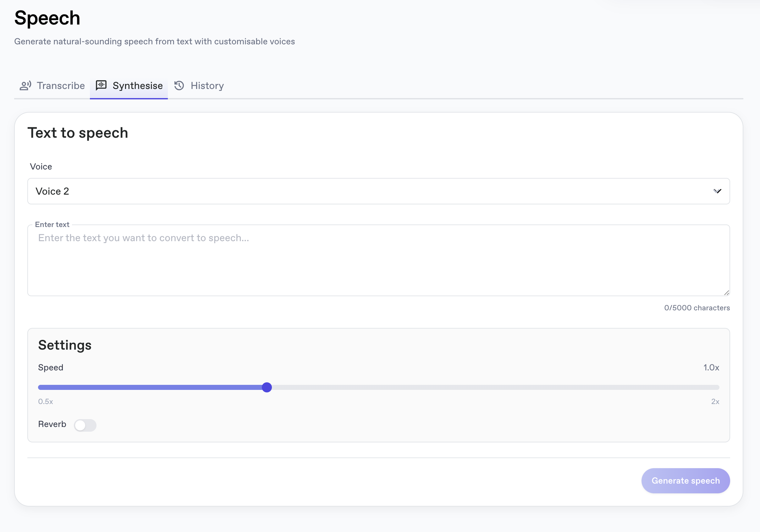Click the 1.0x speed value readout
This screenshot has width=760, height=532.
711,368
